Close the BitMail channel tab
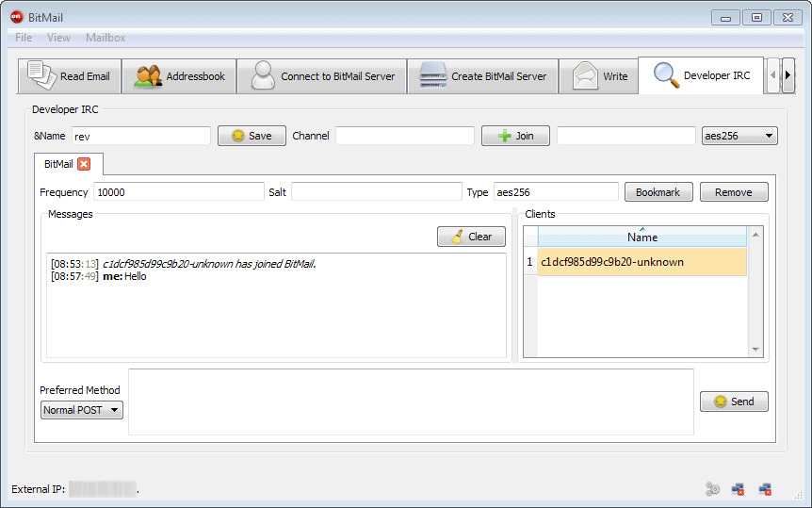This screenshot has width=812, height=508. [84, 164]
